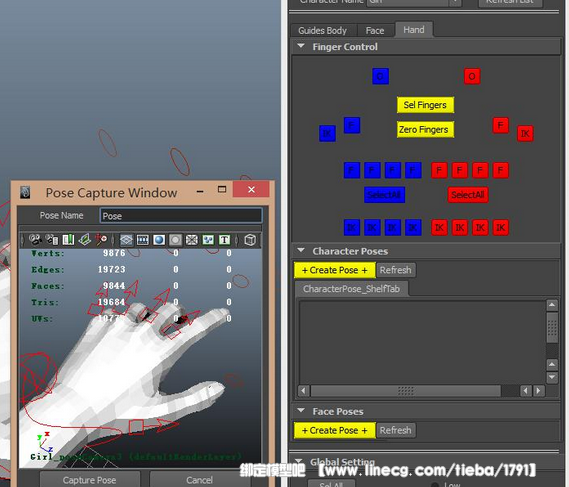This screenshot has width=569, height=487.
Task: Click the leftmost blue IK in the bottom row
Action: [352, 227]
